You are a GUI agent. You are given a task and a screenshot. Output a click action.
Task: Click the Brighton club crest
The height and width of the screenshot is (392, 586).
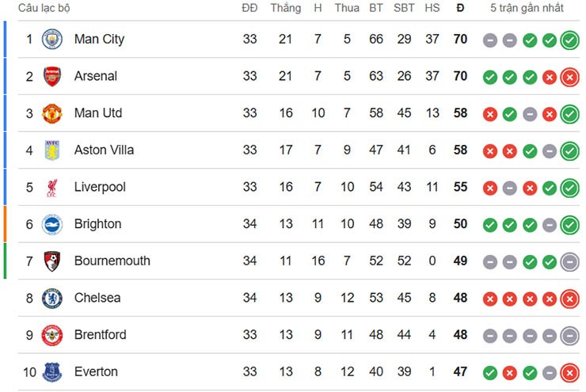[x=51, y=224]
